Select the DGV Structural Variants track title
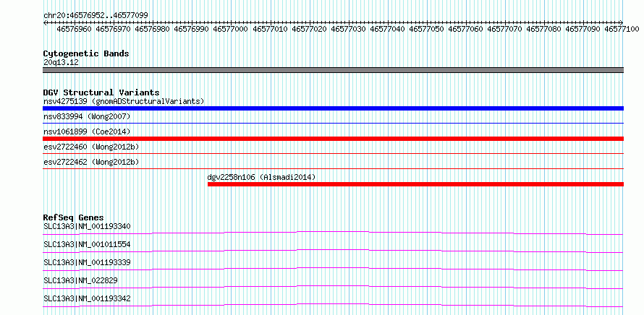This screenshot has width=644, height=315. [x=101, y=92]
